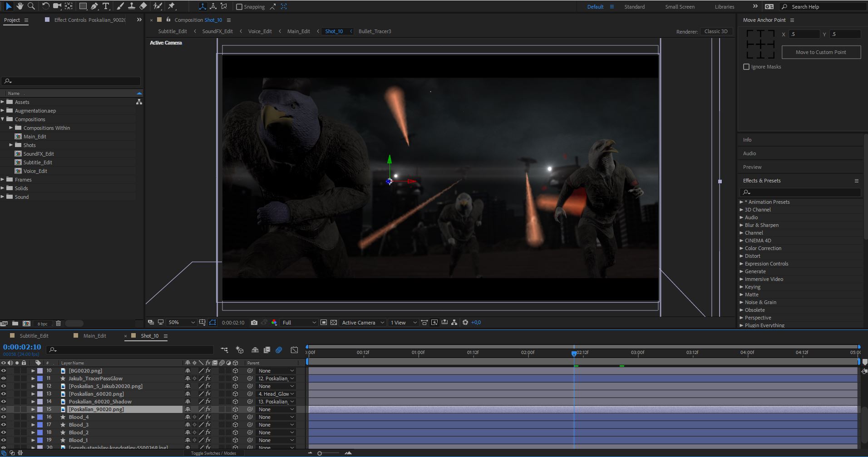Select the Pen tool
Screen dimensions: 868x457
click(x=94, y=6)
